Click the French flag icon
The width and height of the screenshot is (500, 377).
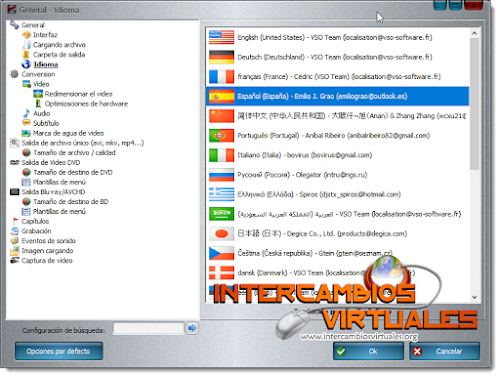[x=221, y=76]
